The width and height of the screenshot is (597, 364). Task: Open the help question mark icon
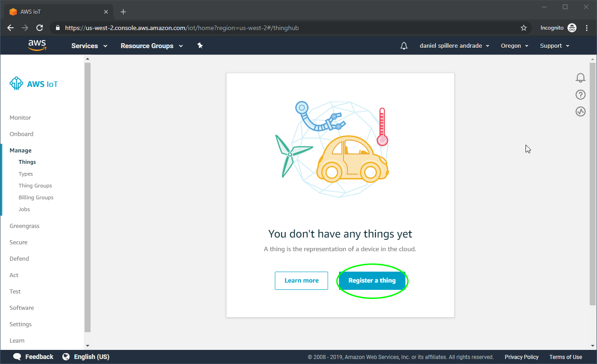(x=580, y=95)
